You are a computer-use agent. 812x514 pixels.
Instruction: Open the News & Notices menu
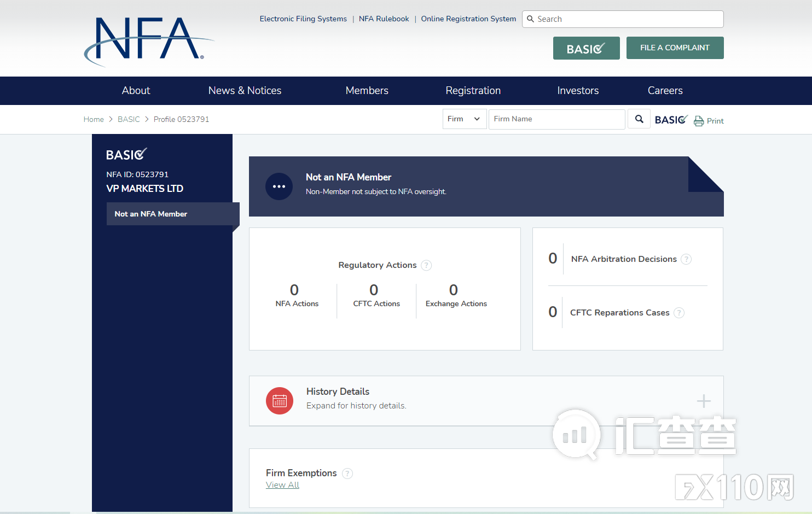pos(245,91)
